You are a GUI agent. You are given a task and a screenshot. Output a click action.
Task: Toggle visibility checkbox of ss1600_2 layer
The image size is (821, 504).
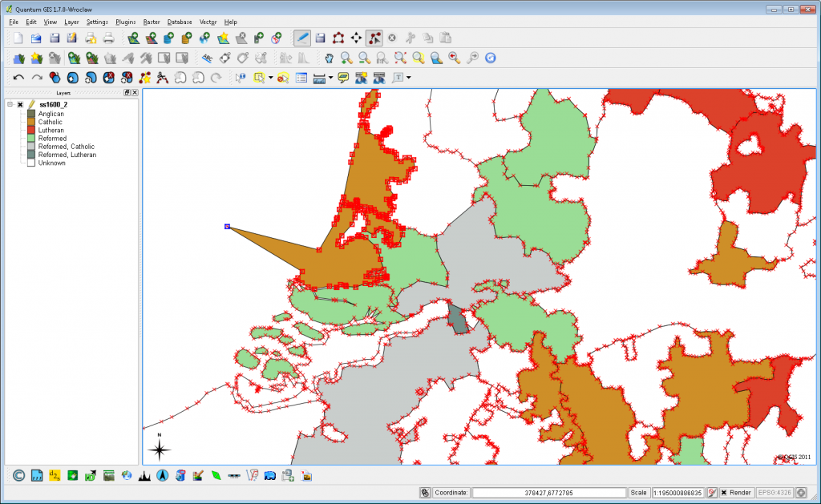[x=20, y=105]
